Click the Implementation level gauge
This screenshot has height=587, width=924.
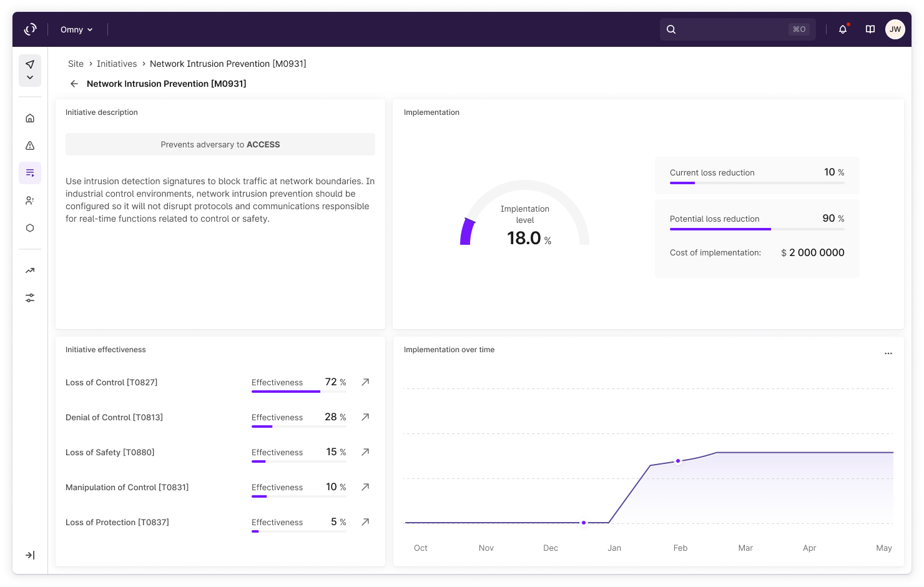pos(525,214)
